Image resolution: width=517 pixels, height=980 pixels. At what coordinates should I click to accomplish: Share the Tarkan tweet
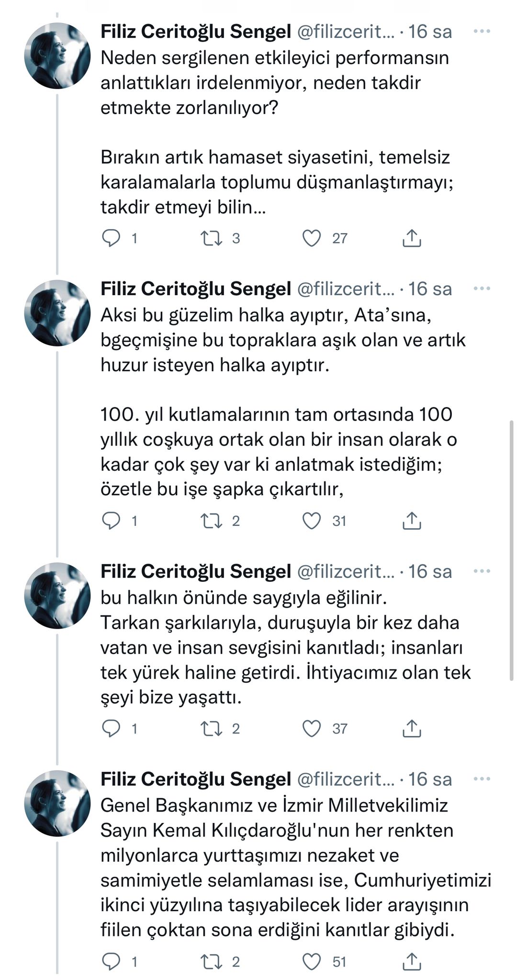(x=411, y=728)
